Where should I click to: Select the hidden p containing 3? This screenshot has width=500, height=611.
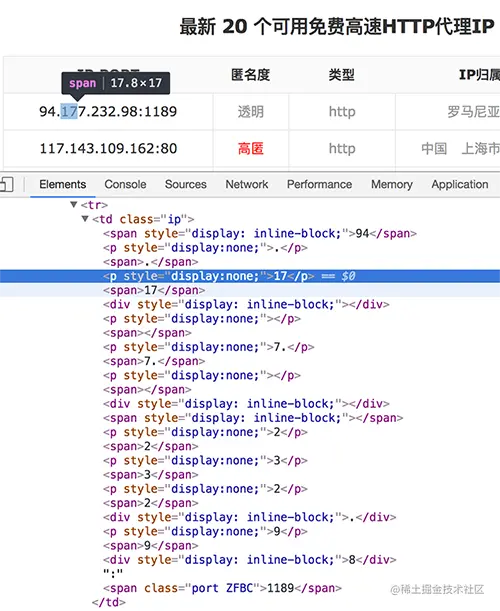205,460
